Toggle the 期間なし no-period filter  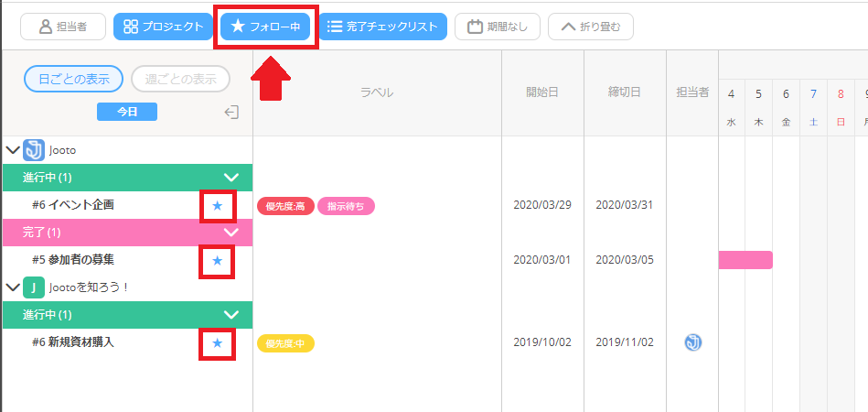tap(497, 27)
